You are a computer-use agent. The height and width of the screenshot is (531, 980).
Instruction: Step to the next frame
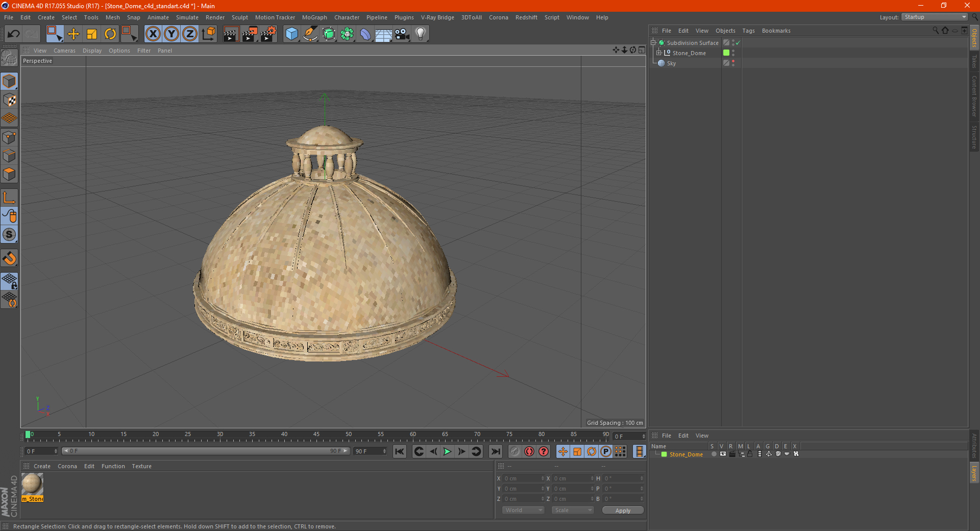(461, 451)
